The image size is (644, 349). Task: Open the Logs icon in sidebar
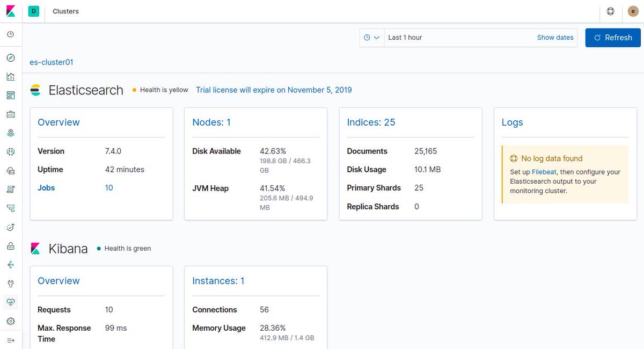[11, 190]
